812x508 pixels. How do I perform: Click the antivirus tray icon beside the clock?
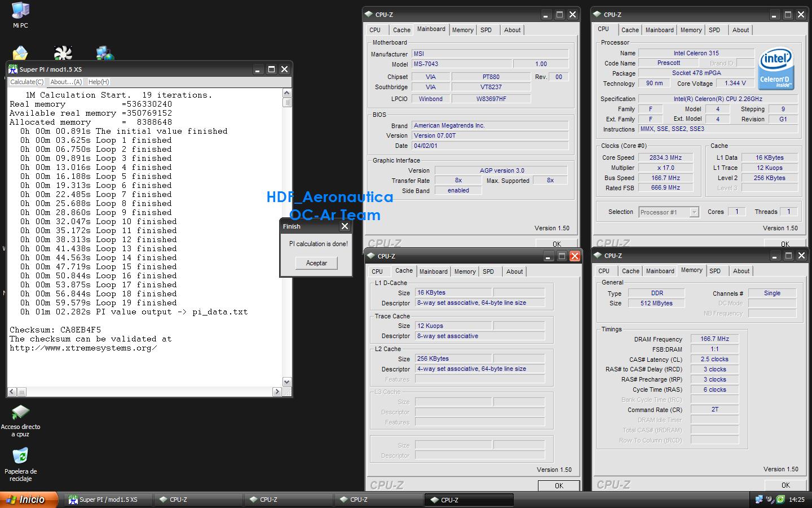point(781,500)
